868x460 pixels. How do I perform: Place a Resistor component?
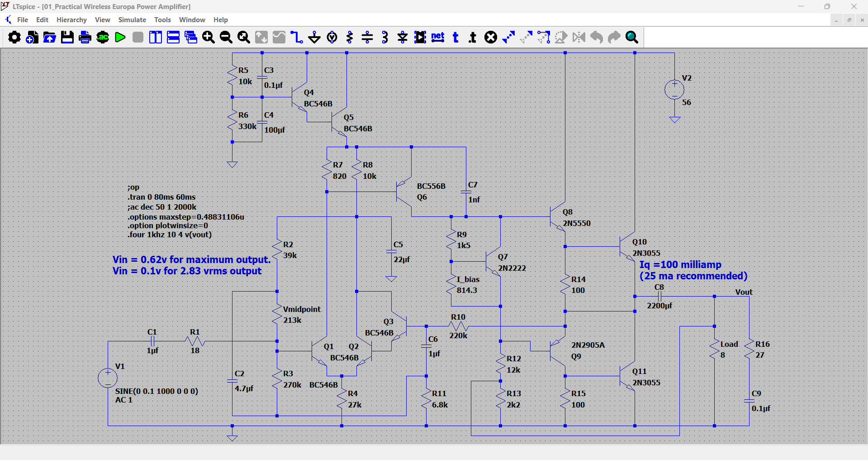pos(350,37)
